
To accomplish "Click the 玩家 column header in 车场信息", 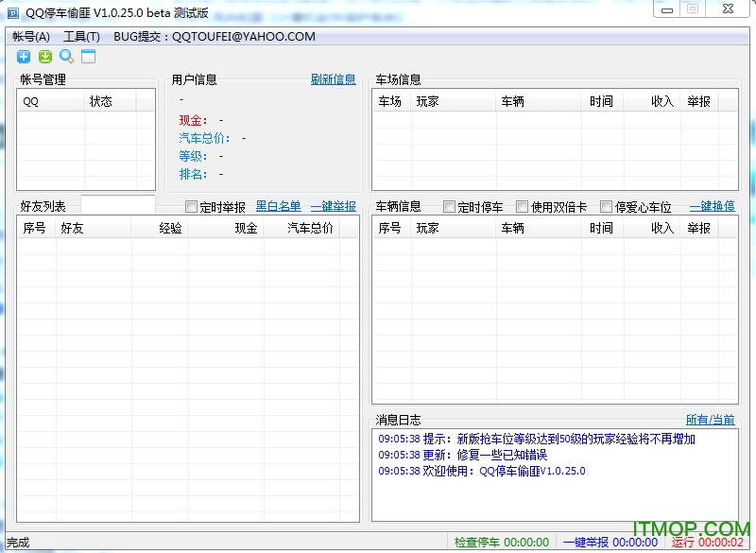I will tap(454, 102).
